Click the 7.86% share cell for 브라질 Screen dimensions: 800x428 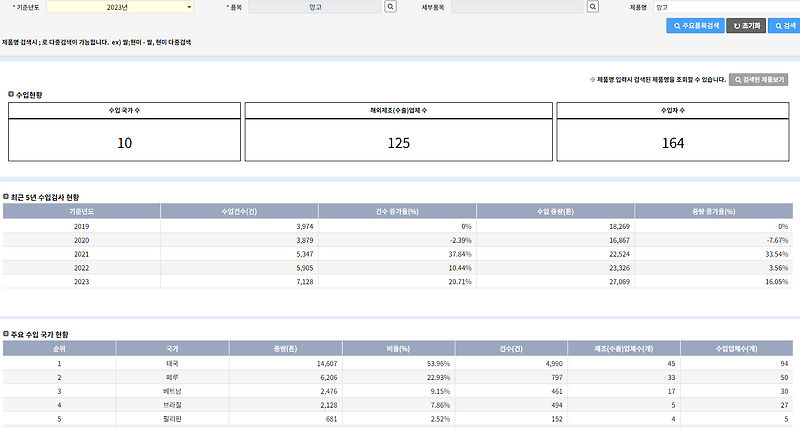pos(398,405)
